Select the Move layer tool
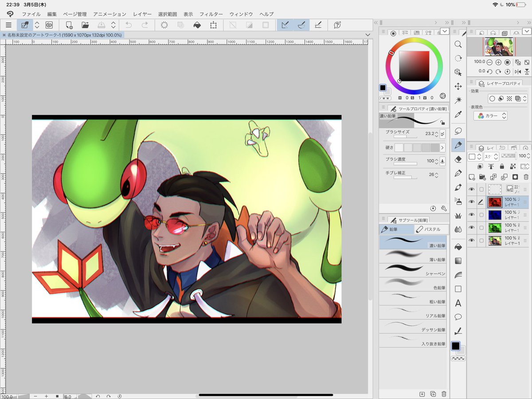Viewport: 532px width, 399px height. [x=458, y=86]
